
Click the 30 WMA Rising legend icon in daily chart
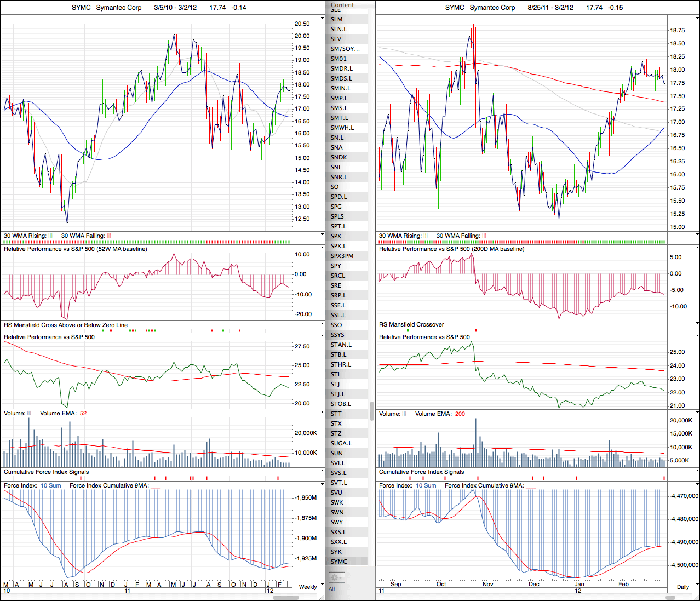coord(426,236)
